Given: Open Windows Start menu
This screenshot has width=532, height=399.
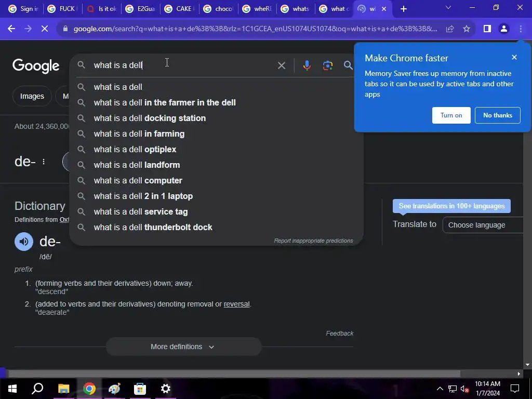Looking at the screenshot, I should click(x=12, y=389).
